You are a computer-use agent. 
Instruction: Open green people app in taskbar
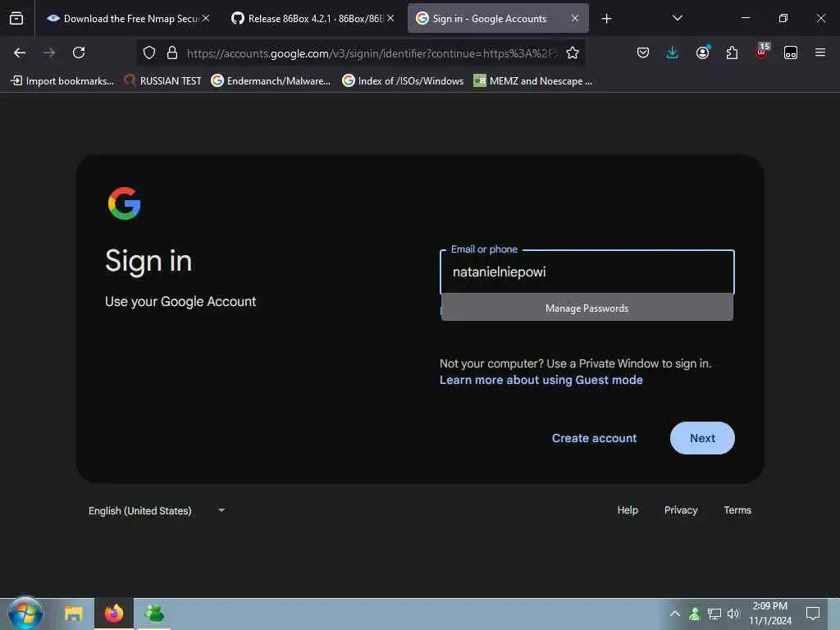(x=154, y=614)
